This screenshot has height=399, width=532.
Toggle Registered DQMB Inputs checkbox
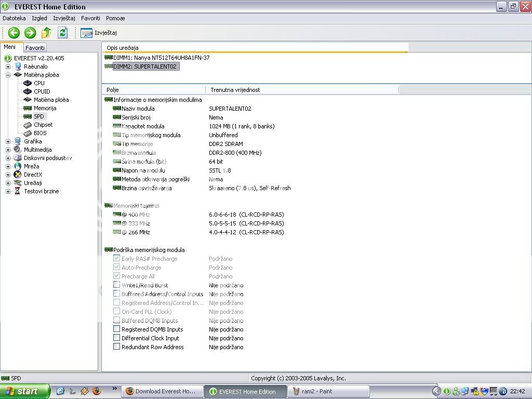click(x=116, y=329)
